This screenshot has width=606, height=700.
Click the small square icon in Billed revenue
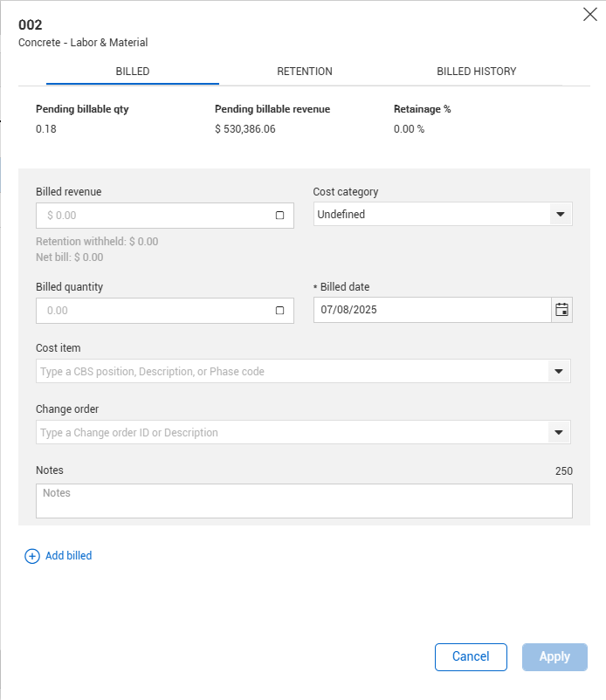click(x=279, y=216)
